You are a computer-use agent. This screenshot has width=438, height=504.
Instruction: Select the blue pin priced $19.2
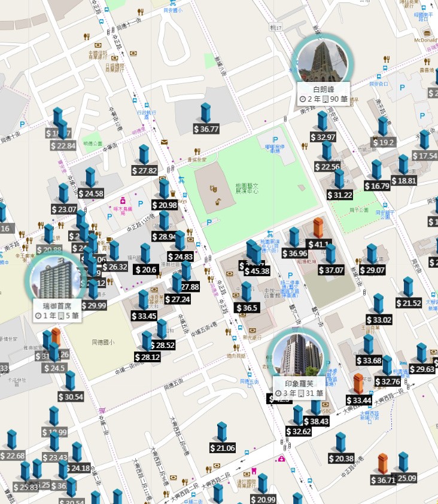click(x=383, y=126)
